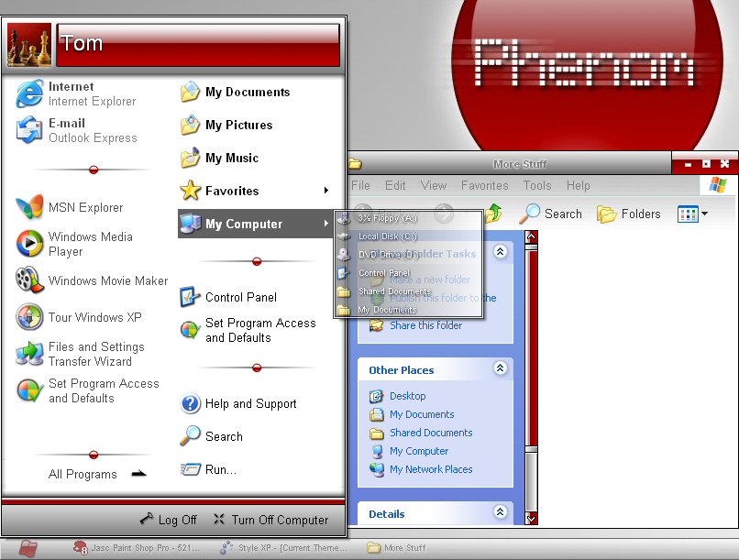The image size is (739, 560).
Task: Switch to Jasc Paint Shop Pro taskbar item
Action: pyautogui.click(x=137, y=548)
